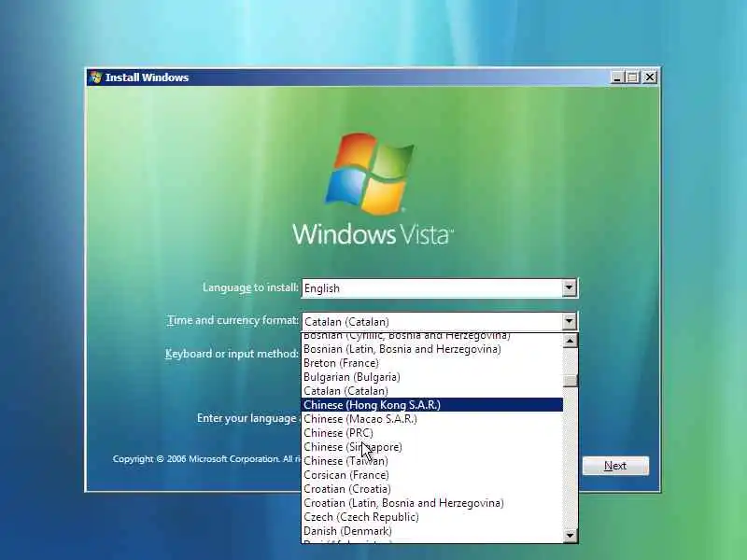Choose Chinese (Taiwan) entry
Viewport: 747px width, 560px height.
coord(432,461)
